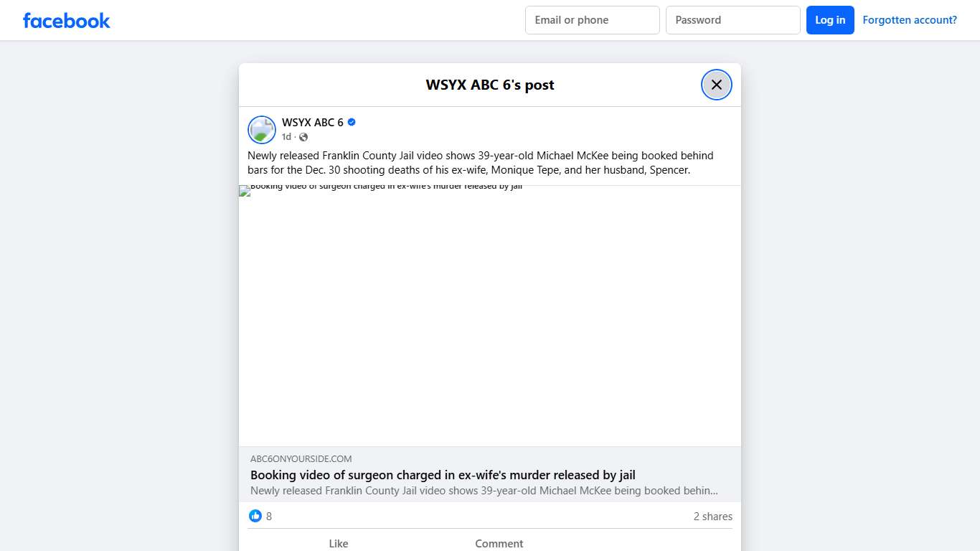Click the globe public audience icon
This screenshot has height=551, width=980.
[x=303, y=137]
